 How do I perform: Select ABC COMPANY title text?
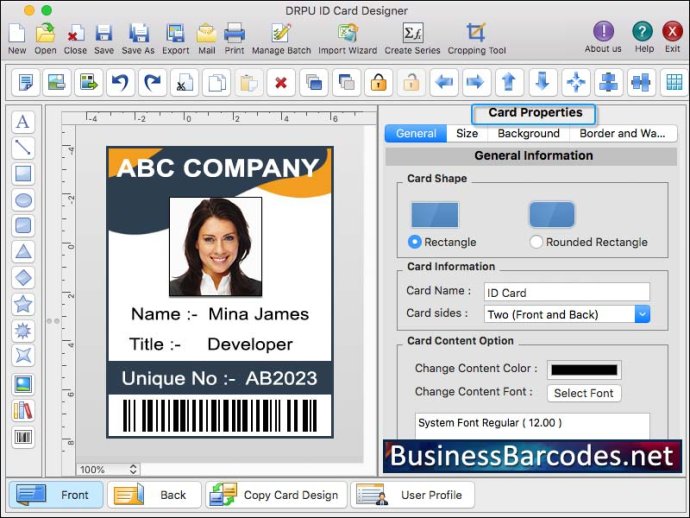click(x=218, y=168)
